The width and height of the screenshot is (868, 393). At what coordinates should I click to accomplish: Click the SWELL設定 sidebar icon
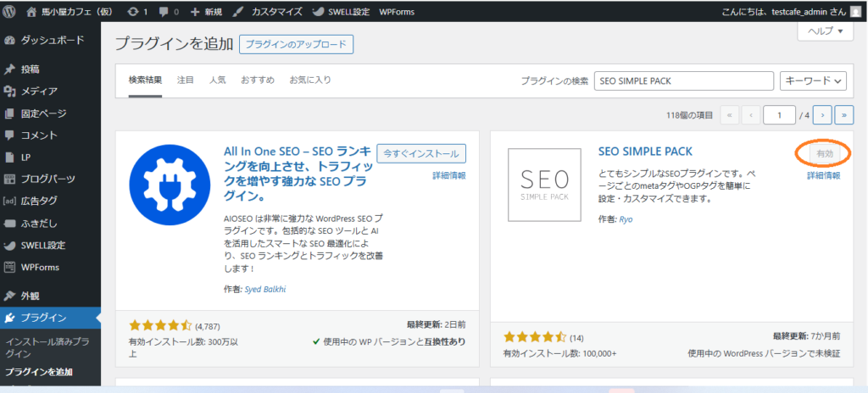[9, 246]
